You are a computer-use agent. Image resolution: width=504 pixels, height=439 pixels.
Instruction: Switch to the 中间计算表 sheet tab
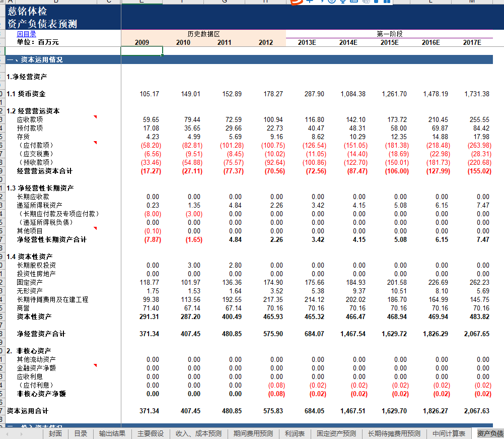point(449,433)
